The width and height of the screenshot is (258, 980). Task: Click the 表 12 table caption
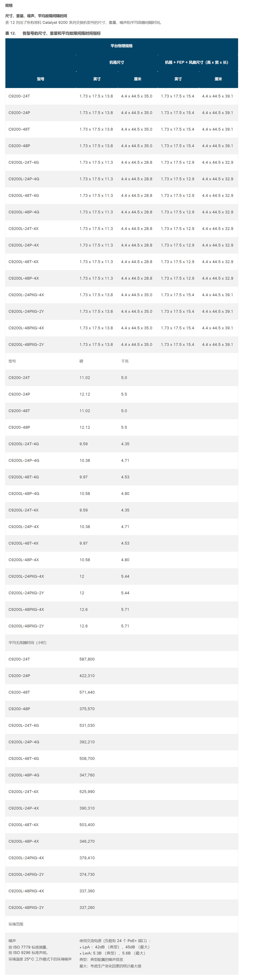(53, 33)
